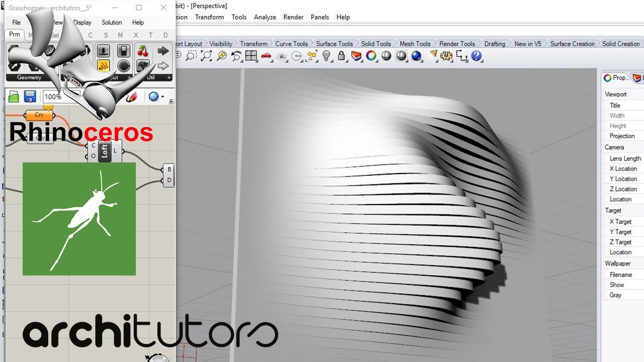Image resolution: width=644 pixels, height=362 pixels.
Task: Click the Undo View Change icon
Action: coord(236,56)
